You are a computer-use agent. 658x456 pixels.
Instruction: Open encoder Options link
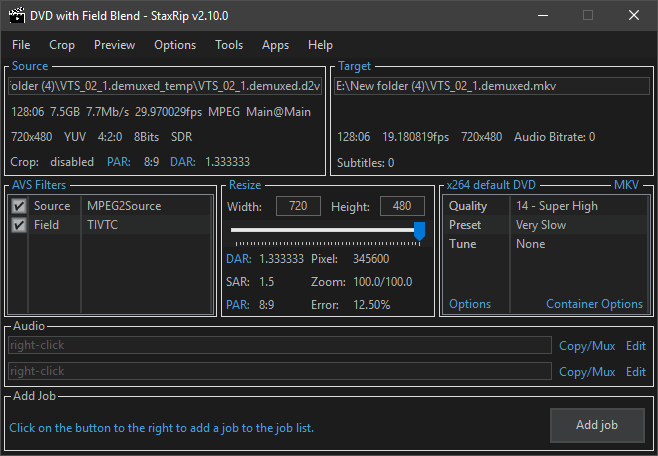click(469, 304)
